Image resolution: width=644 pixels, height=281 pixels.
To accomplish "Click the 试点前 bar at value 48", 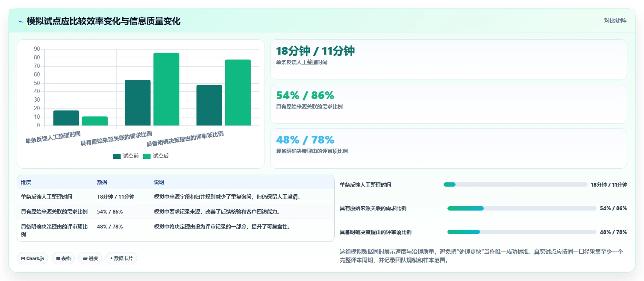I will click(x=209, y=105).
